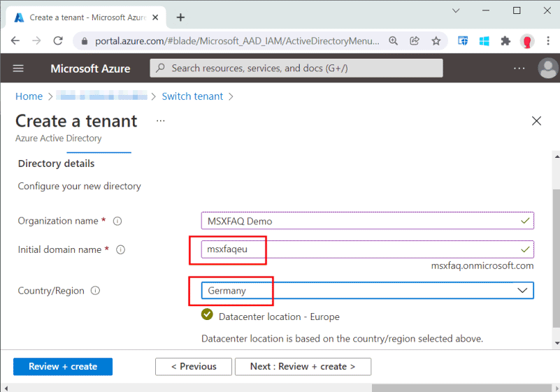Viewport: 560px width, 392px height.
Task: Click the blurred directory breadcrumb link
Action: point(102,96)
